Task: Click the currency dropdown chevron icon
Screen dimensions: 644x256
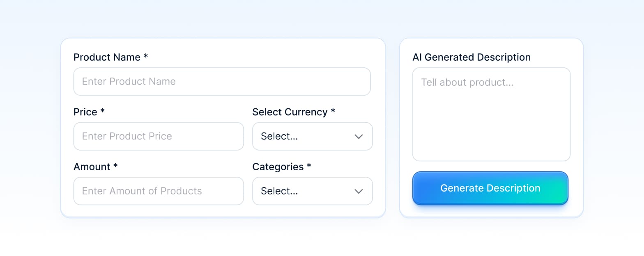Action: pyautogui.click(x=358, y=136)
